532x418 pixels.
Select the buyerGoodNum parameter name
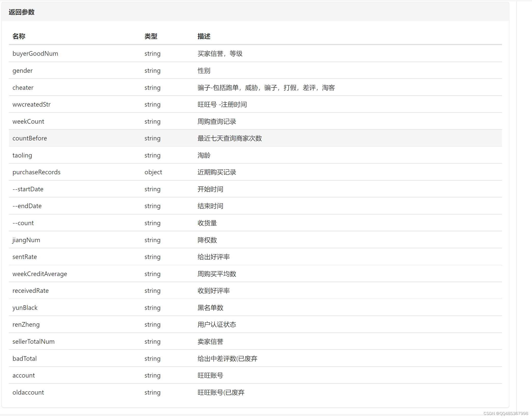[x=35, y=53]
